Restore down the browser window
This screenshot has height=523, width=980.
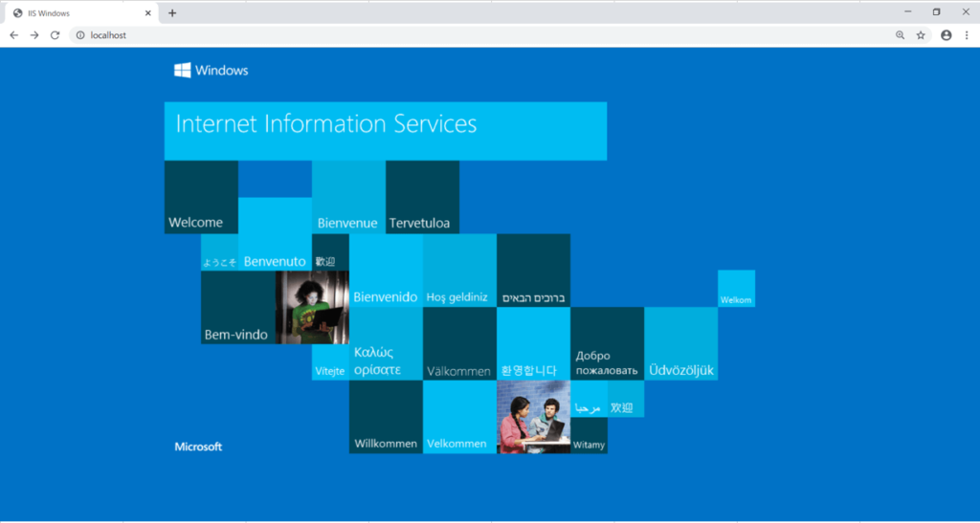(x=936, y=12)
